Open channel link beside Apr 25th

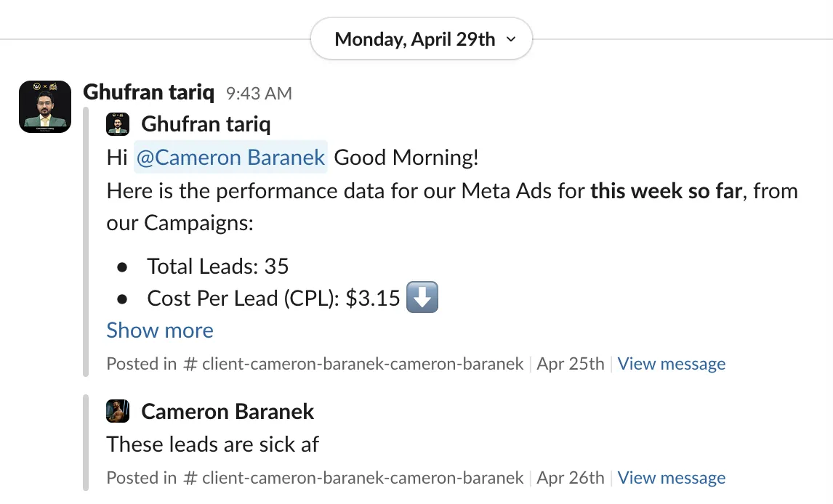tap(353, 363)
